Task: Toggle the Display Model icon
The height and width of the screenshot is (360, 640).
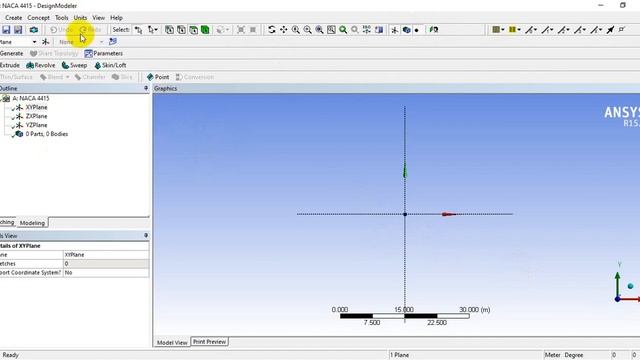Action: [x=407, y=30]
